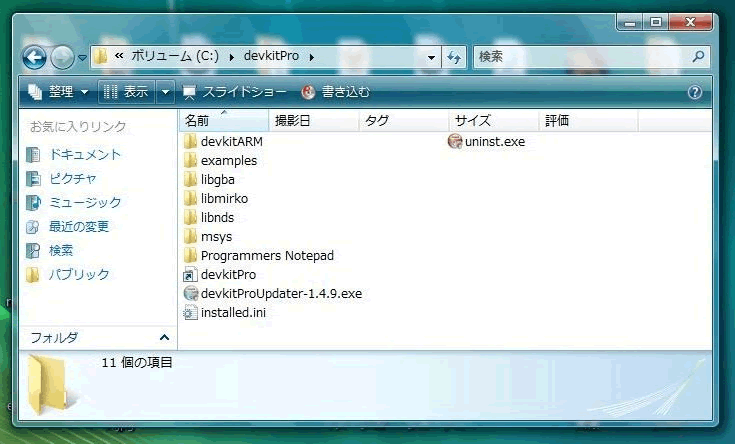Screen dimensions: 735x444
Task: Click the パブリック folder icon in sidebar
Action: point(33,275)
